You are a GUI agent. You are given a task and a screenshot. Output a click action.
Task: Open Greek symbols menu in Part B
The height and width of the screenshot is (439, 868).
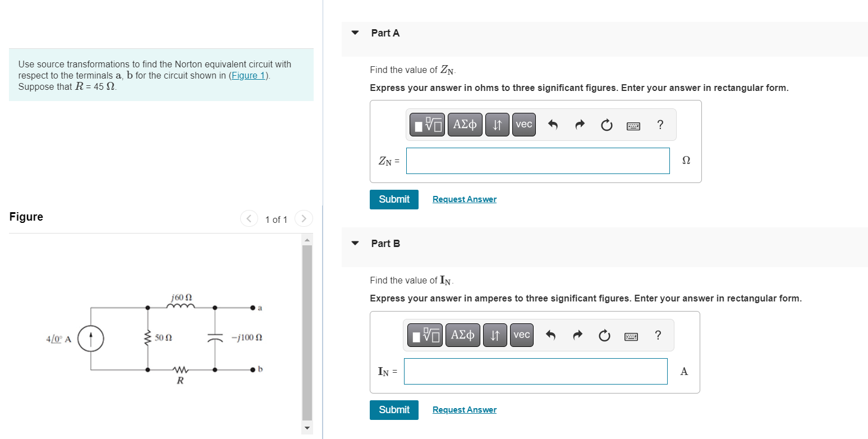pos(463,335)
